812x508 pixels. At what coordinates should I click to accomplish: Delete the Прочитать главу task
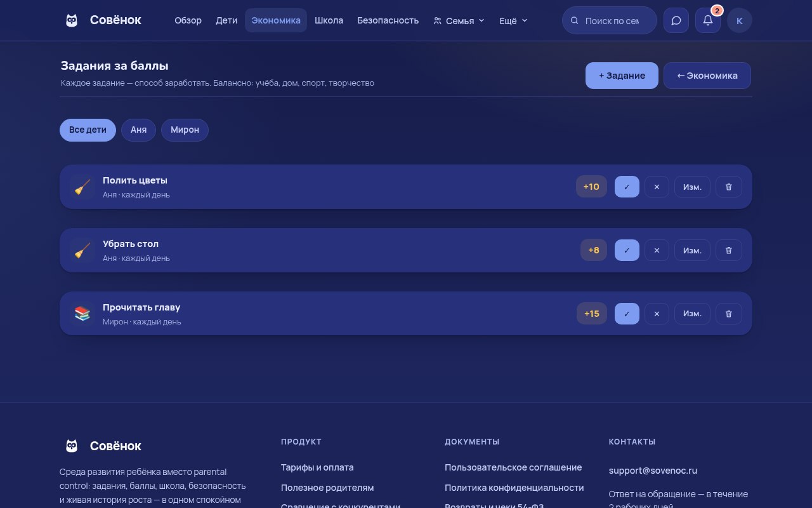(x=729, y=314)
